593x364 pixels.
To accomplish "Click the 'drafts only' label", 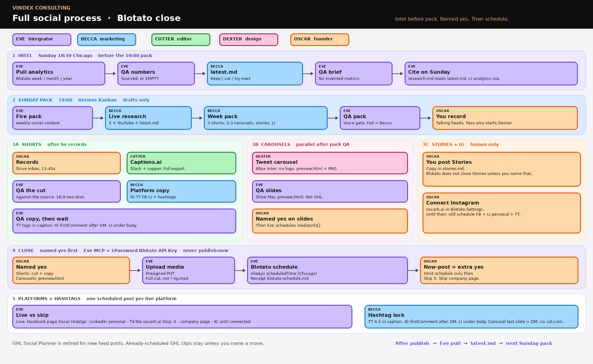I will coord(136,100).
